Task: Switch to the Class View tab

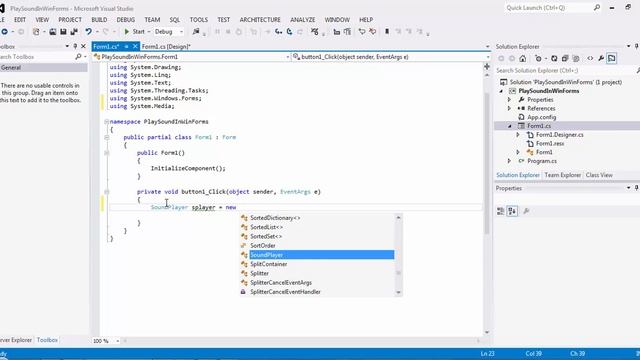Action: [x=599, y=175]
